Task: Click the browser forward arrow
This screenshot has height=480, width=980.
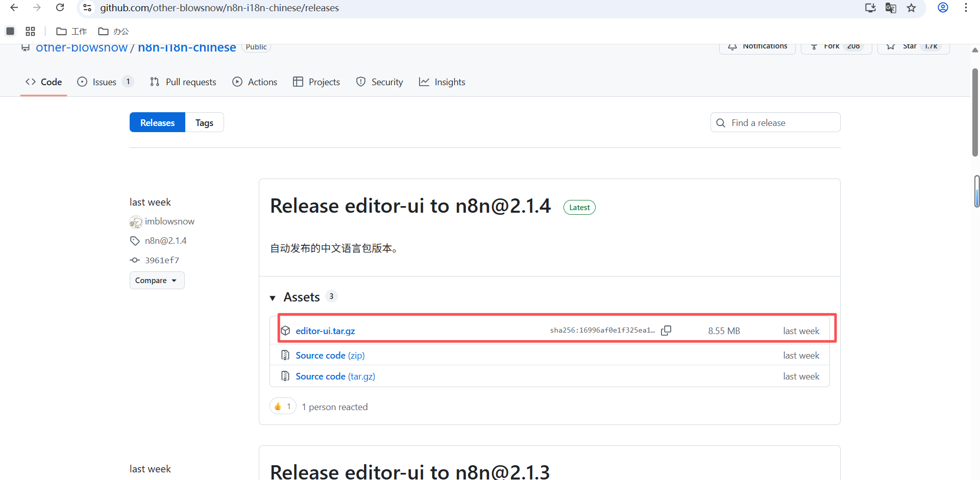Action: point(37,8)
